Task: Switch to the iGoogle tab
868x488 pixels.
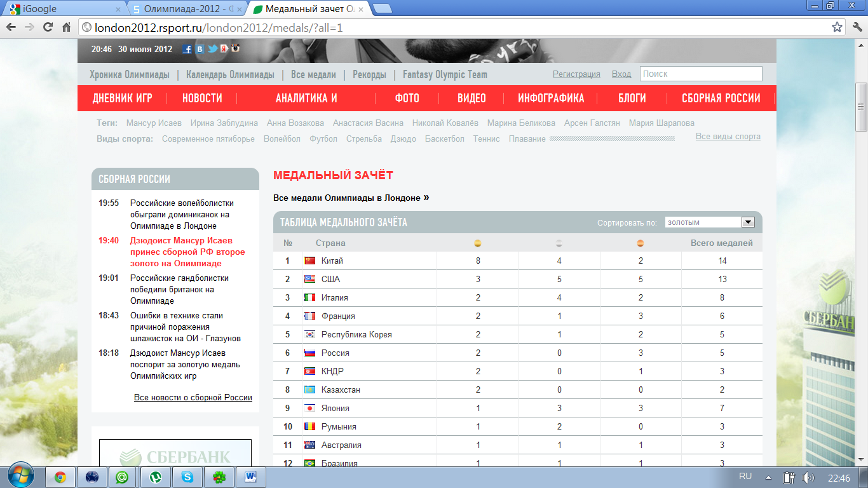Action: [x=62, y=9]
